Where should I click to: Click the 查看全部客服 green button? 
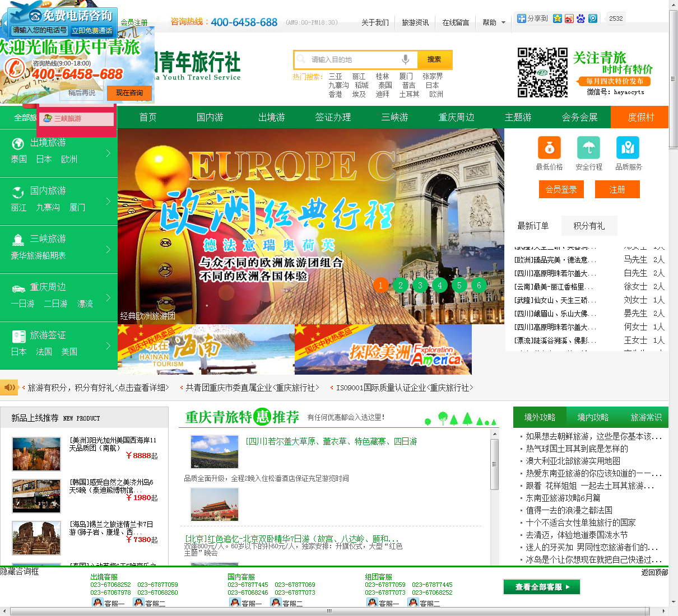point(541,587)
